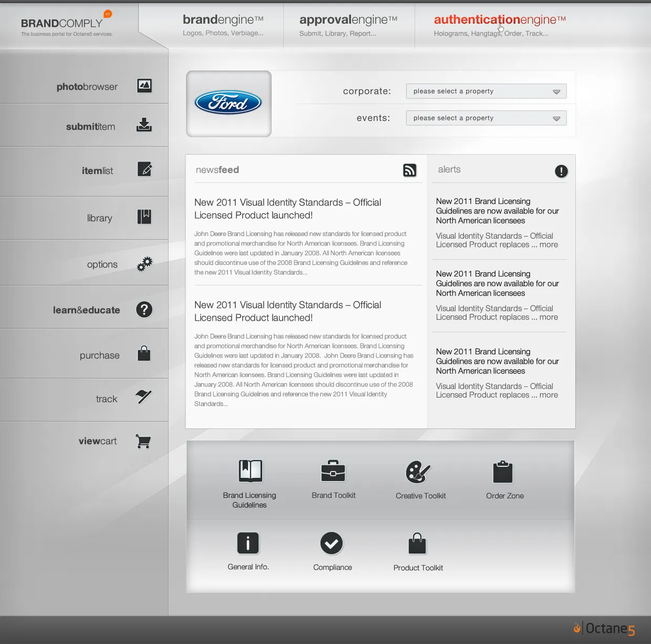Click the "corporate:" field label
Image resolution: width=651 pixels, height=644 pixels.
[367, 91]
